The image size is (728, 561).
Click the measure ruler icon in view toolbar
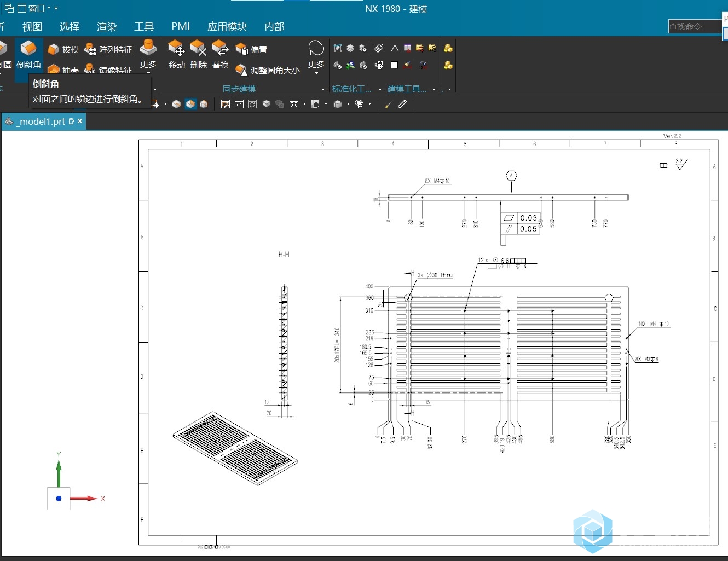click(402, 104)
